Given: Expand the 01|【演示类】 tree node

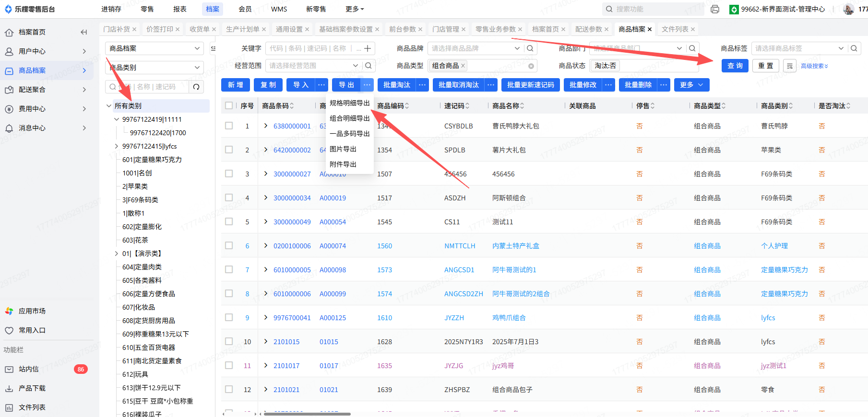Looking at the screenshot, I should coord(117,254).
